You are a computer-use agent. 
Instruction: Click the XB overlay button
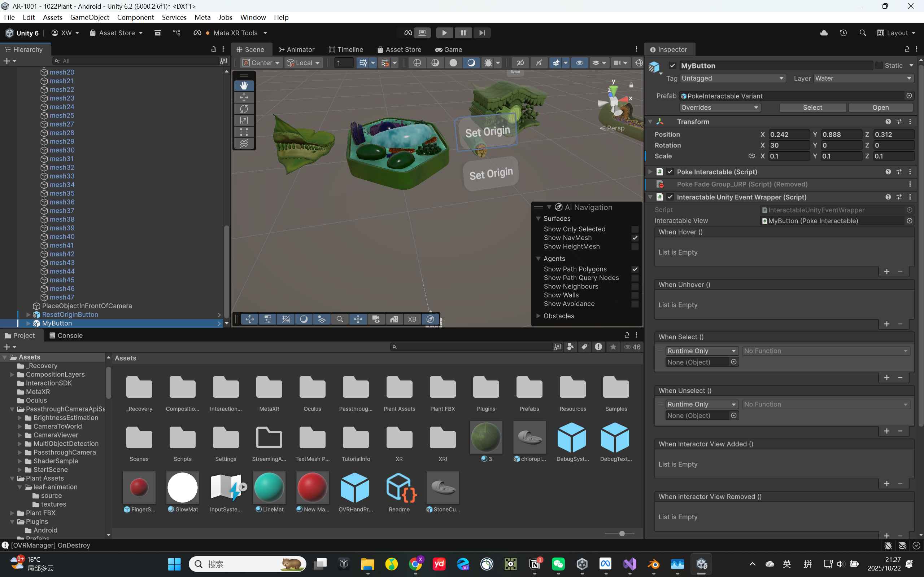coord(411,319)
